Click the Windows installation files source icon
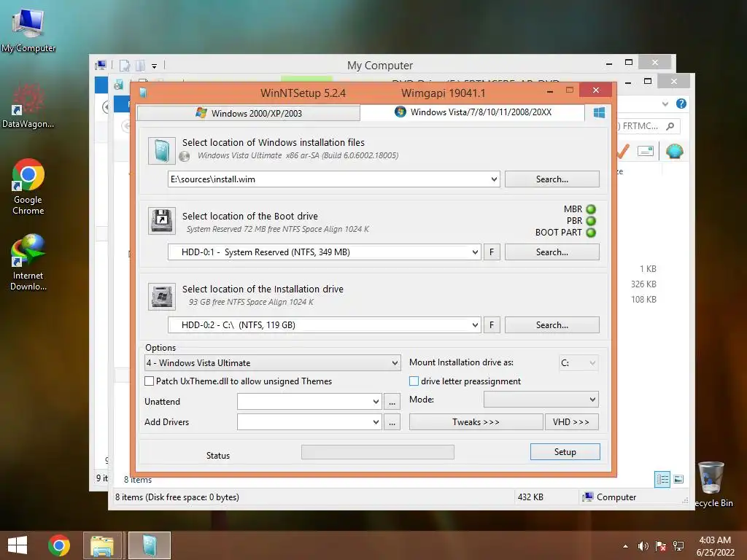This screenshot has height=560, width=747. point(161,150)
